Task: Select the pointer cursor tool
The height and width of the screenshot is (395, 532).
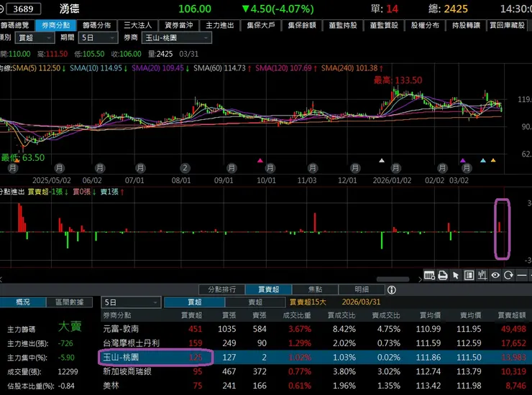Action: [456, 275]
